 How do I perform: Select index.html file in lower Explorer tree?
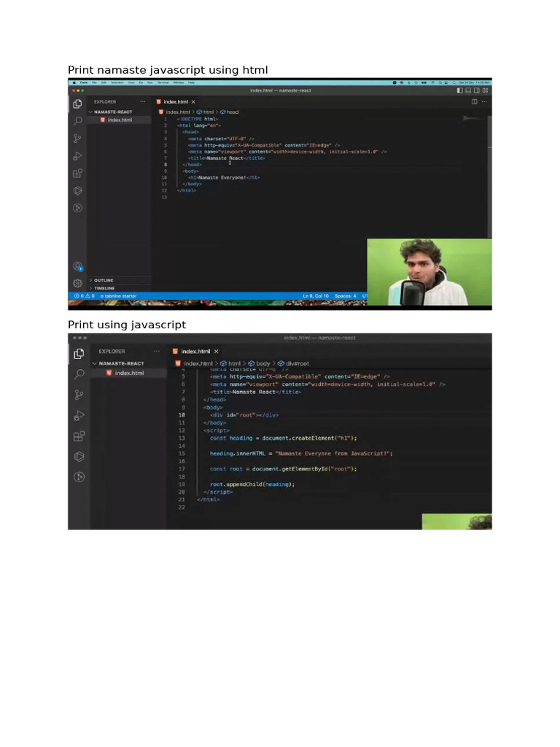(x=129, y=373)
